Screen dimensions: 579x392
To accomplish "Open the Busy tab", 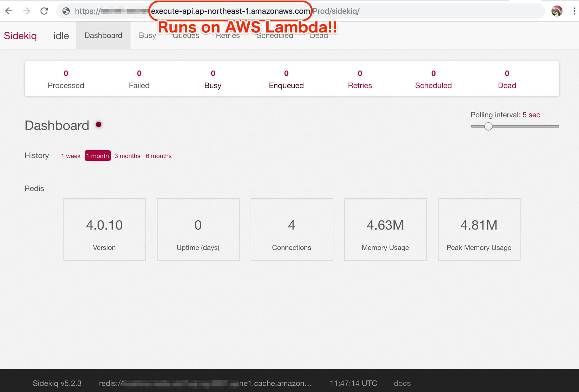I will 147,36.
